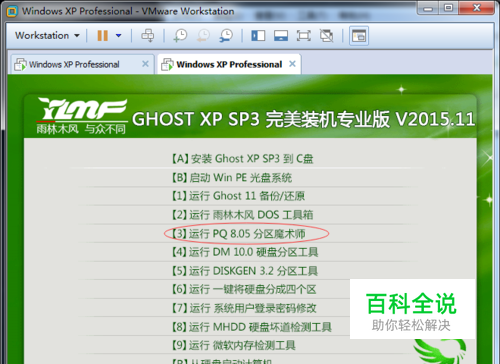The image size is (500, 364).
Task: Close the first Windows XP Professional tab
Action: tap(145, 64)
